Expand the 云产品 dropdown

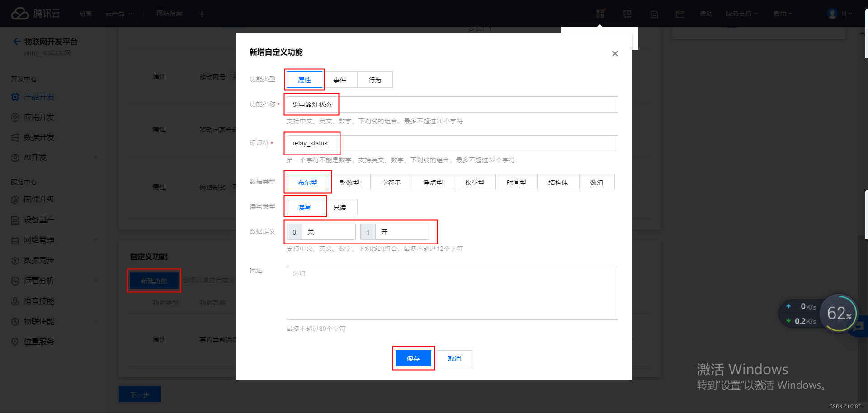(x=118, y=14)
